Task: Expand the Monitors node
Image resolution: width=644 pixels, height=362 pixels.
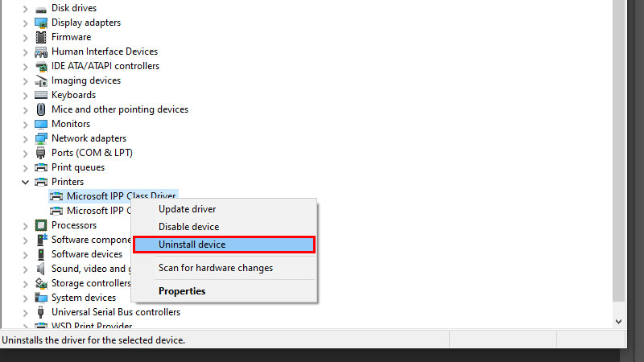Action: pyautogui.click(x=26, y=124)
